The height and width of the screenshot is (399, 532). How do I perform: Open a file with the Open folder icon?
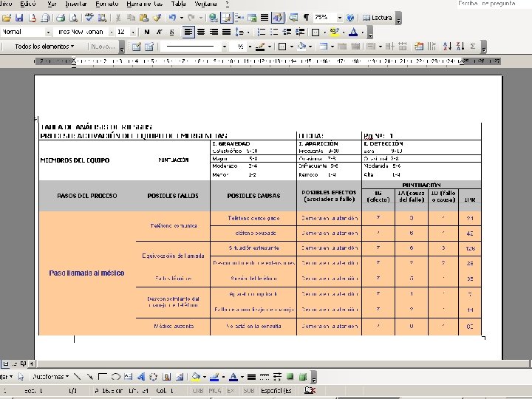(x=7, y=18)
